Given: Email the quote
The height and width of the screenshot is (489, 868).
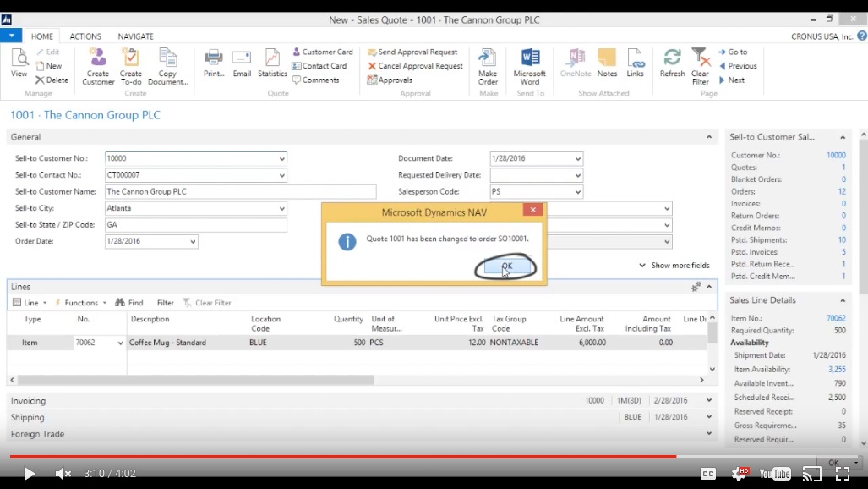Looking at the screenshot, I should click(x=242, y=63).
